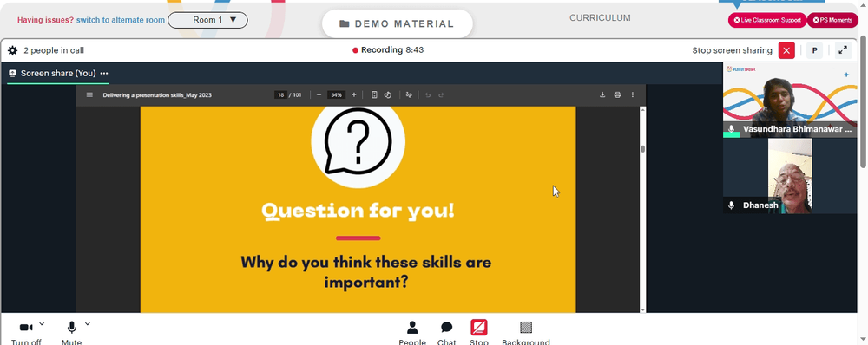Open call settings gear icon

tap(12, 50)
